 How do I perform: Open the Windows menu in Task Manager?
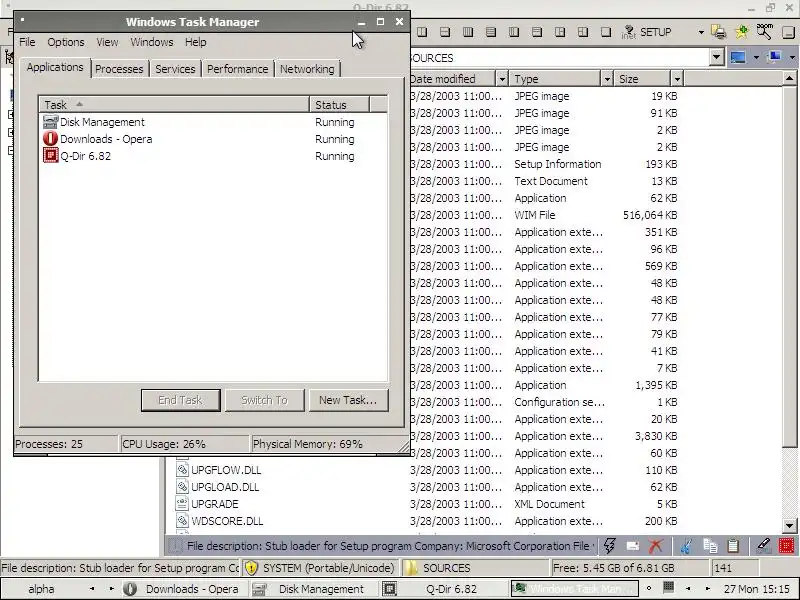[152, 42]
